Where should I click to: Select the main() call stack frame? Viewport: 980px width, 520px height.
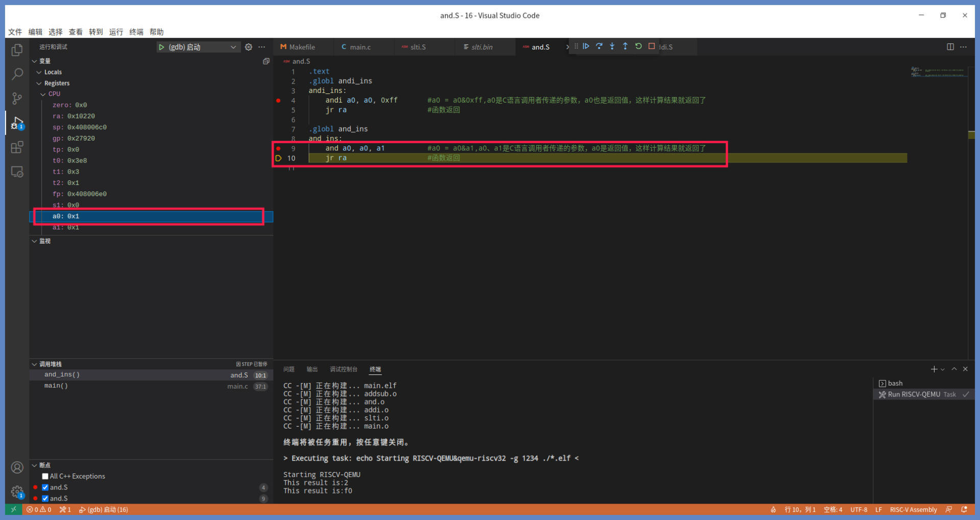click(56, 386)
